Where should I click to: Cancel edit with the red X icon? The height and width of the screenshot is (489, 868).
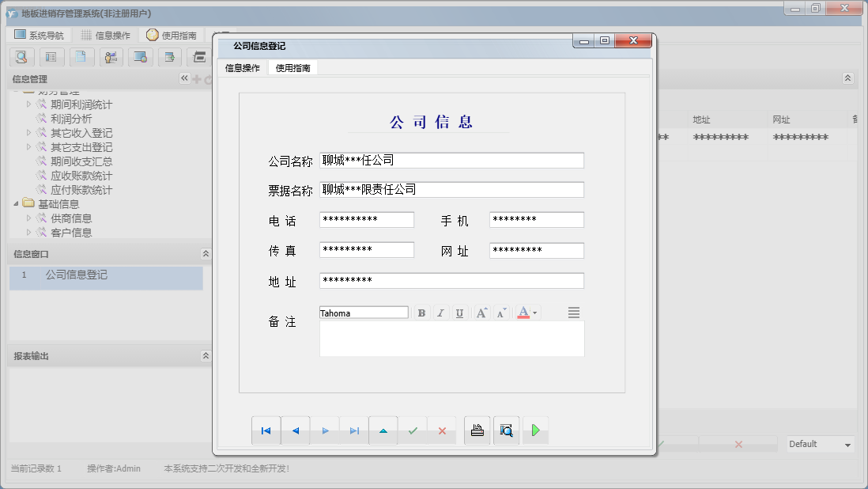tap(442, 430)
